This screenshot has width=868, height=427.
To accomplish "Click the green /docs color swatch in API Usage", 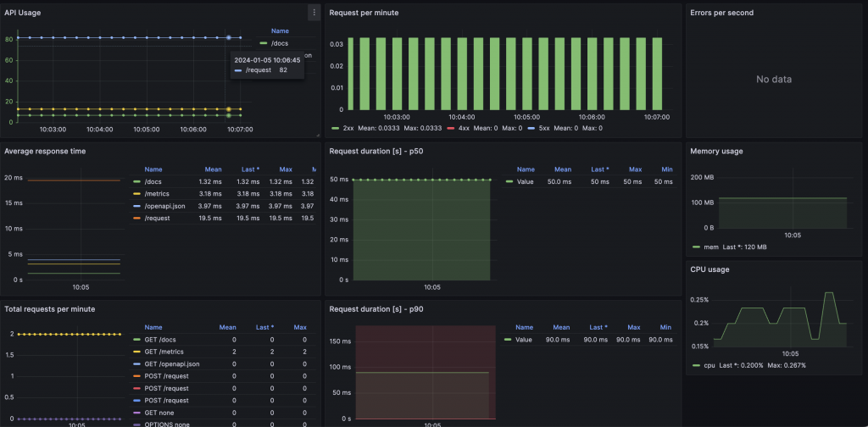I will pyautogui.click(x=264, y=43).
